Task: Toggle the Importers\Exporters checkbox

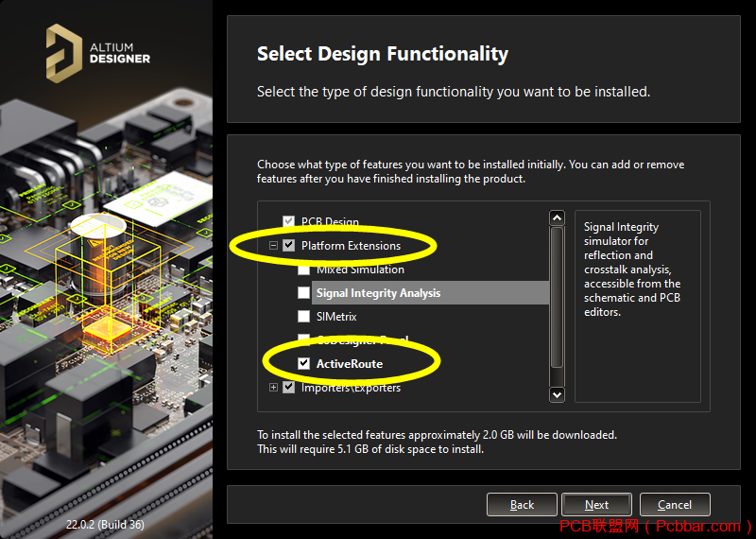Action: click(x=288, y=387)
